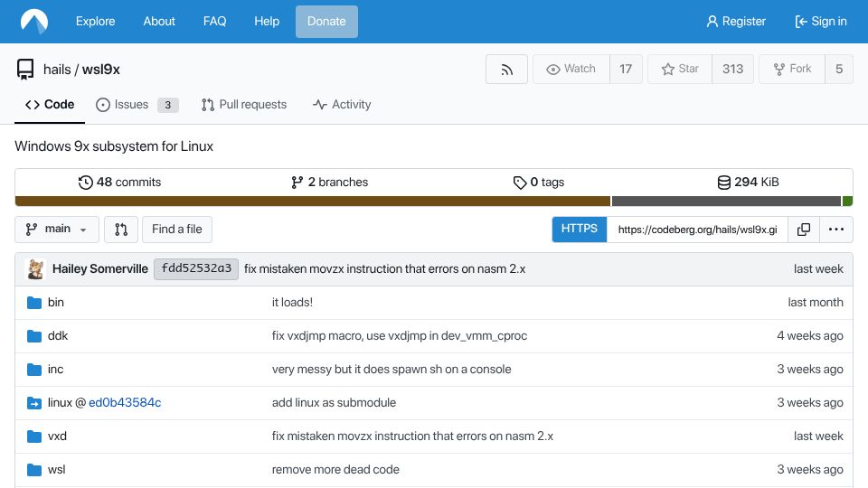Open the RSS feed icon button
The height and width of the screenshot is (488, 868).
(x=506, y=70)
